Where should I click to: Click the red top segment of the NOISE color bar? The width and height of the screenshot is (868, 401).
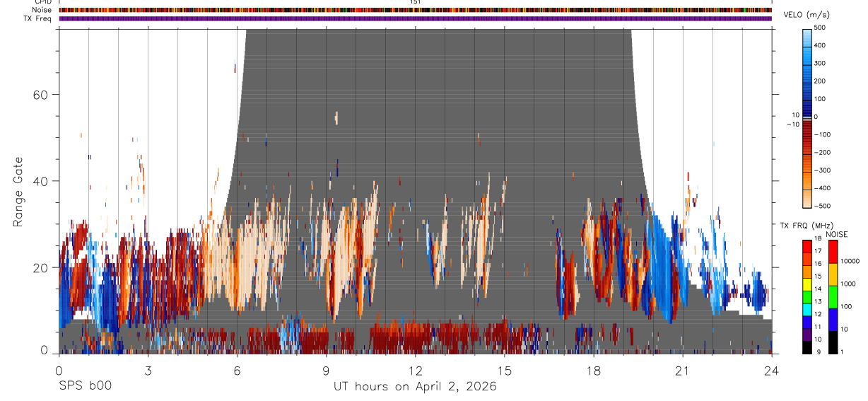(833, 252)
